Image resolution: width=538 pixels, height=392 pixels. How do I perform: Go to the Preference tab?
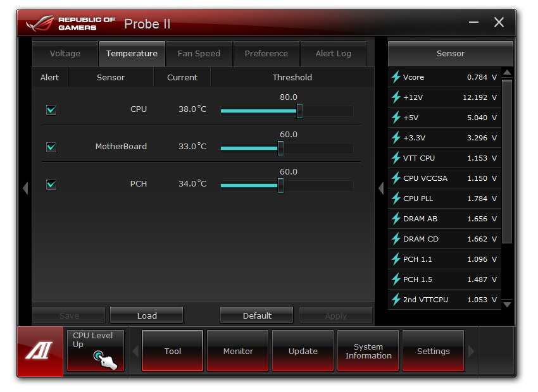(266, 54)
